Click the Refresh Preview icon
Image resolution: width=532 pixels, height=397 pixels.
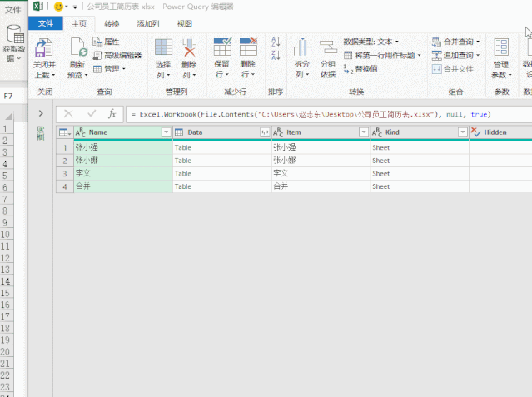point(77,47)
